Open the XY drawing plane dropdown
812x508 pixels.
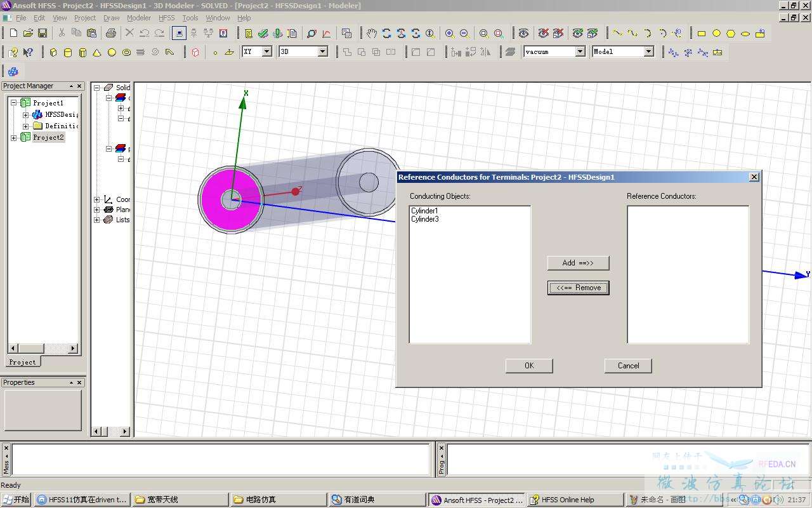point(267,51)
